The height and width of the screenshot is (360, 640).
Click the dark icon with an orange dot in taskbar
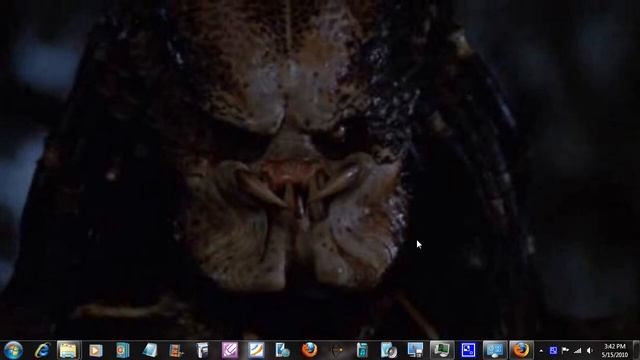point(336,350)
